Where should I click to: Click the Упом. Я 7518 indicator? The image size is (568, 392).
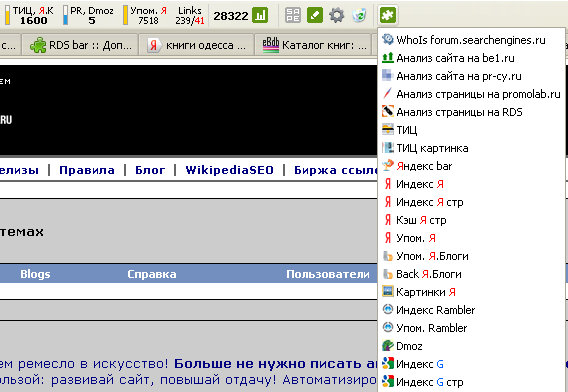(x=145, y=15)
